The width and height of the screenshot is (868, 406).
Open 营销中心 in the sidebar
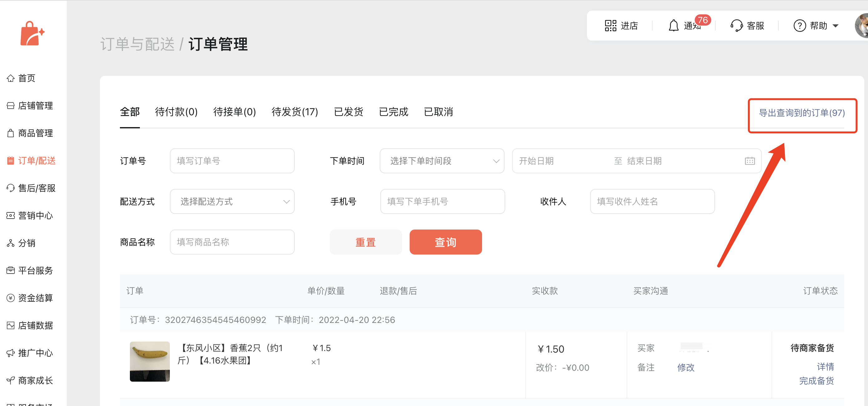point(35,215)
